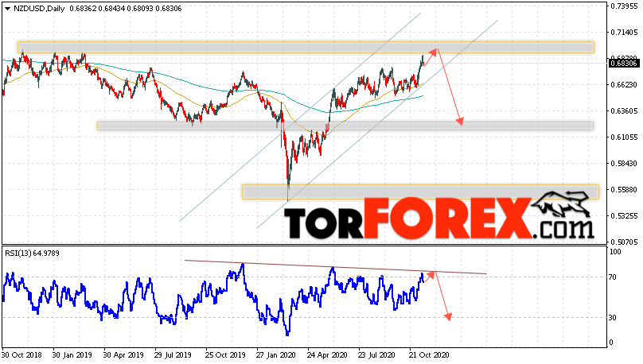Select date label 30 Jan 2019

[72, 354]
